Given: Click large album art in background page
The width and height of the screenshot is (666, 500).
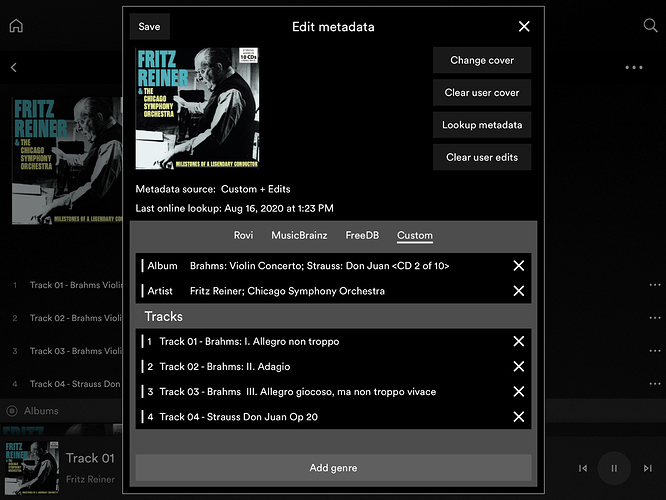Looking at the screenshot, I should click(x=67, y=161).
